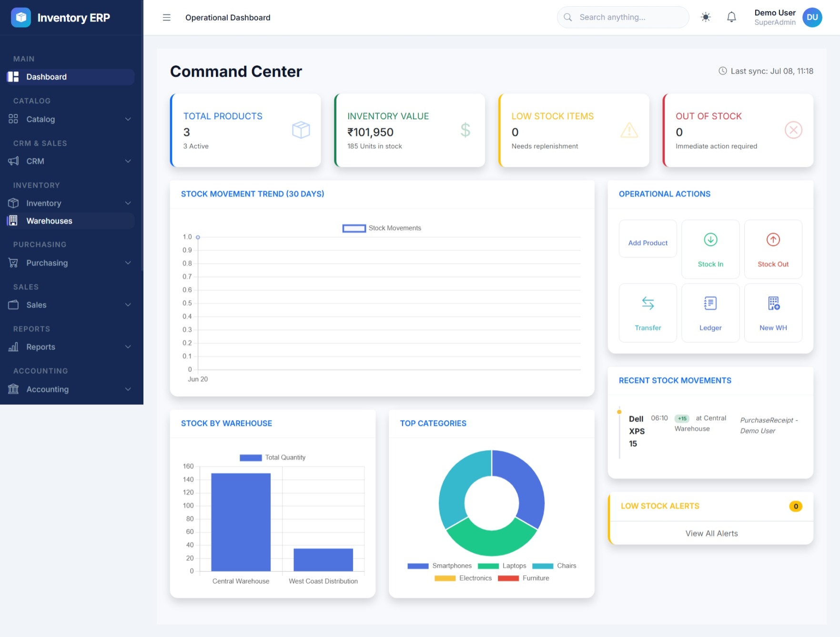Toggle Total Quantity legend series
This screenshot has height=637, width=840.
[273, 458]
